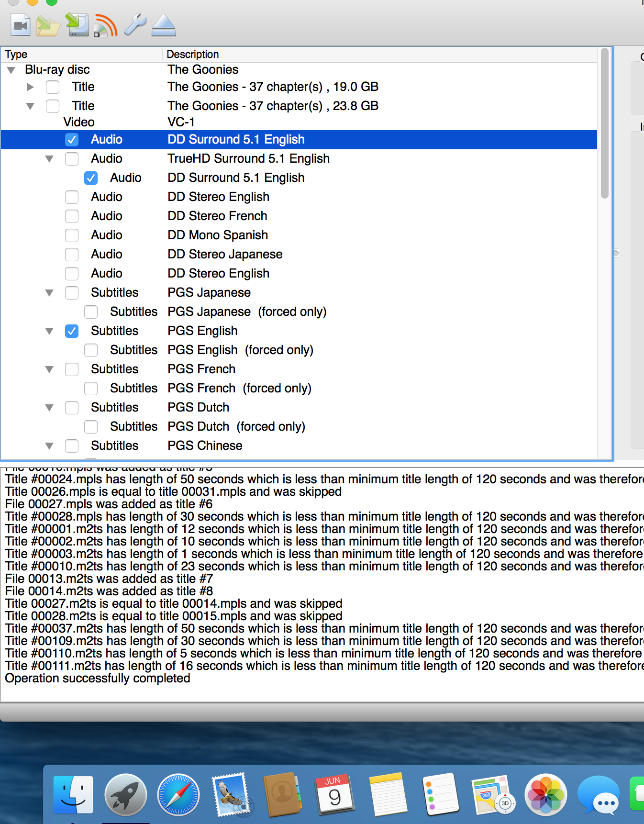
Task: Check PGS Dutch subtitles checkbox
Action: (x=72, y=408)
